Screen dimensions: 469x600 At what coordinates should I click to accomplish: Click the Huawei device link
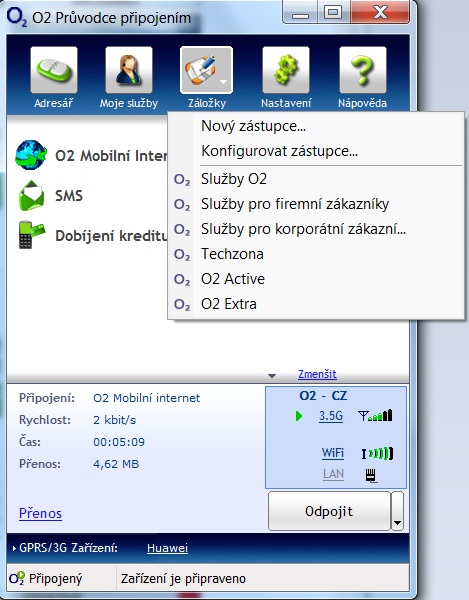tap(167, 548)
